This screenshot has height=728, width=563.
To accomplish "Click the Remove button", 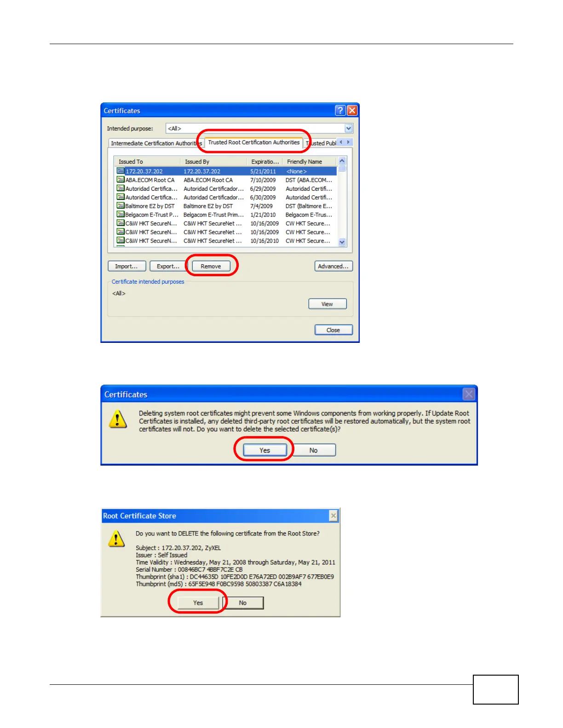I will click(211, 266).
